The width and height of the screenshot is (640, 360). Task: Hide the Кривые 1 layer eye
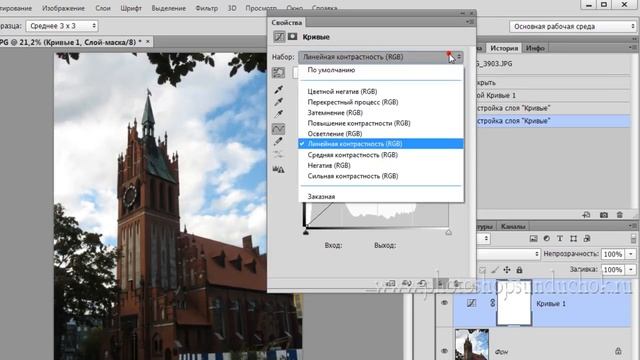[x=444, y=303]
